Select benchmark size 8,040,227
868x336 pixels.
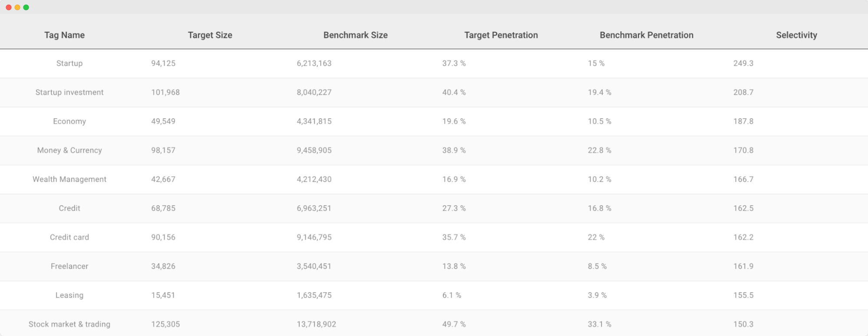tap(314, 92)
